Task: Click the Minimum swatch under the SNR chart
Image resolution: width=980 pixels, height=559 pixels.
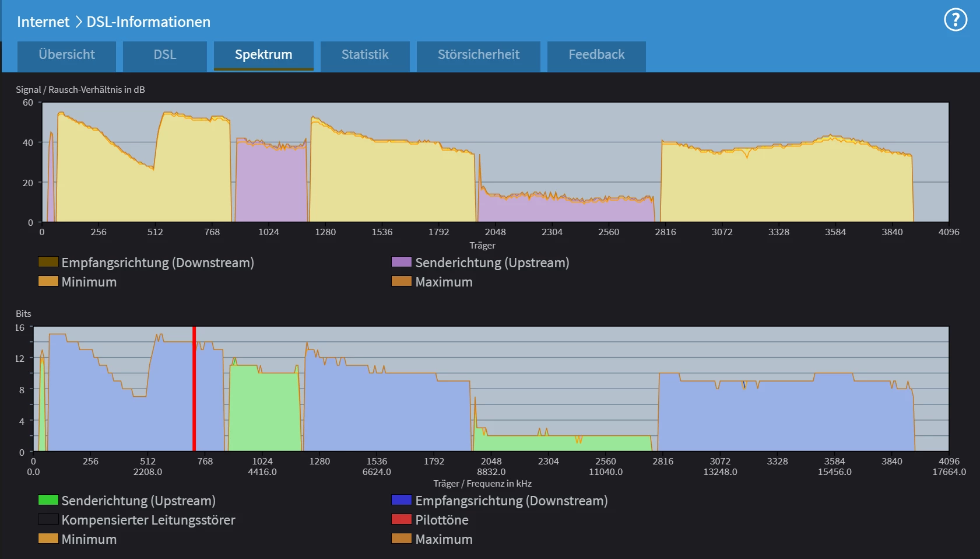Action: pyautogui.click(x=48, y=281)
